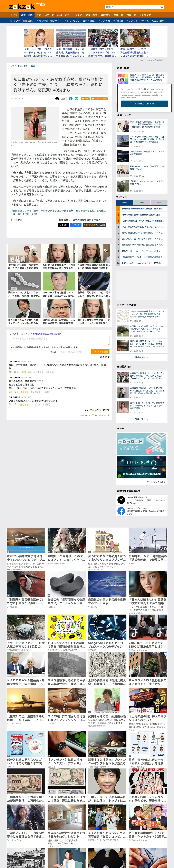Click the 反応 reaction button beside the X icon
This screenshot has height=868, width=174.
point(63,99)
